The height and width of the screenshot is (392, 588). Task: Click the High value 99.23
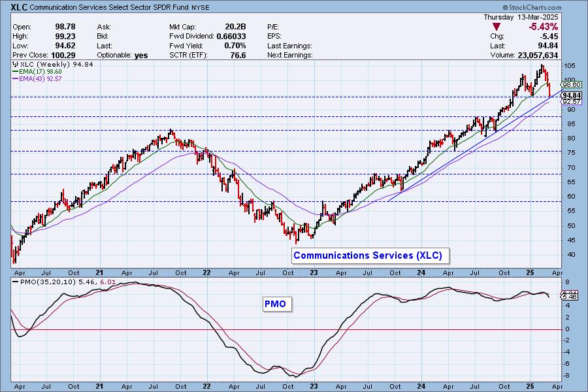65,36
